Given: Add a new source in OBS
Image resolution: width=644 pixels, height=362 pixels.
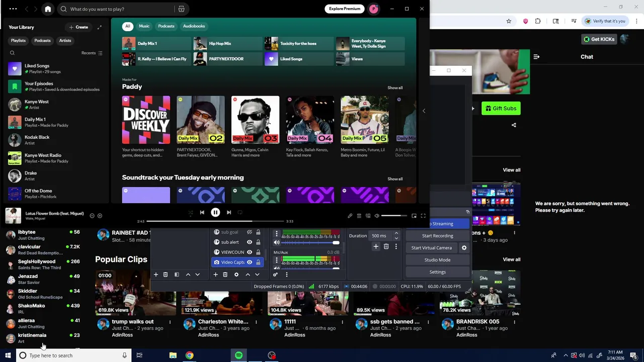Looking at the screenshot, I should pyautogui.click(x=215, y=275).
